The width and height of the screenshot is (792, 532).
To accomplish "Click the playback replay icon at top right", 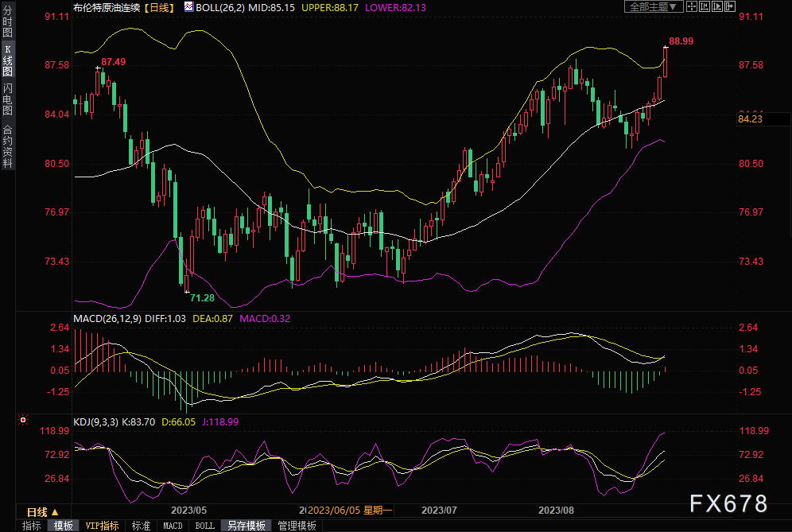I will coord(719,6).
